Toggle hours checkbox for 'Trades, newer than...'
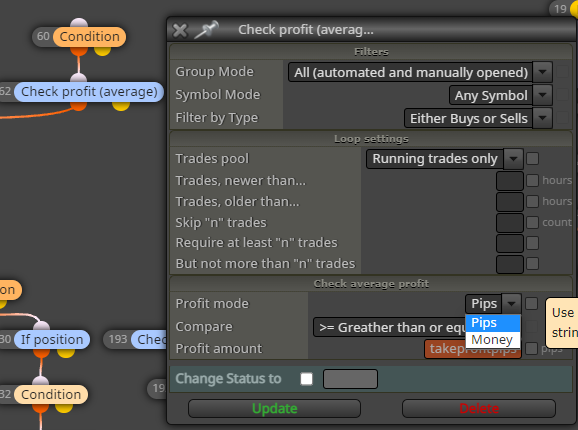Screen dimensions: 578x430 point(533,181)
